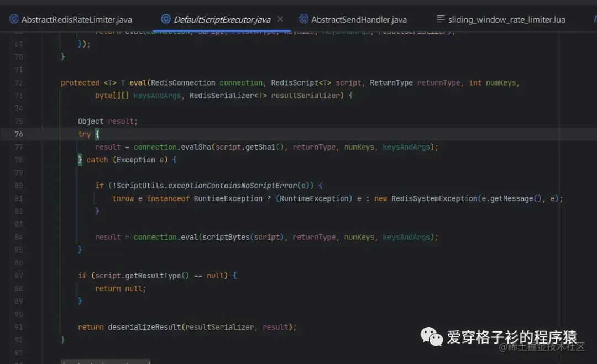Click the class icon on AbstractRedisRateLimiter.java tab
This screenshot has height=364, width=597.
click(x=13, y=19)
